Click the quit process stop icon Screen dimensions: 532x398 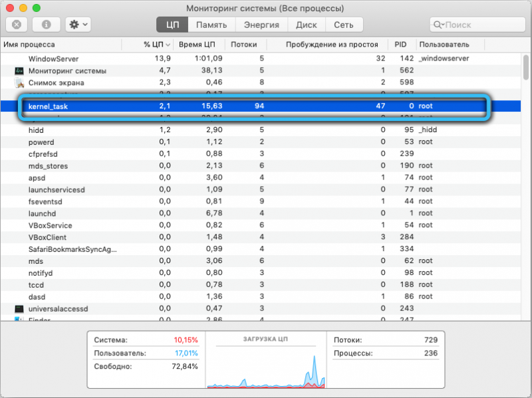pos(16,25)
